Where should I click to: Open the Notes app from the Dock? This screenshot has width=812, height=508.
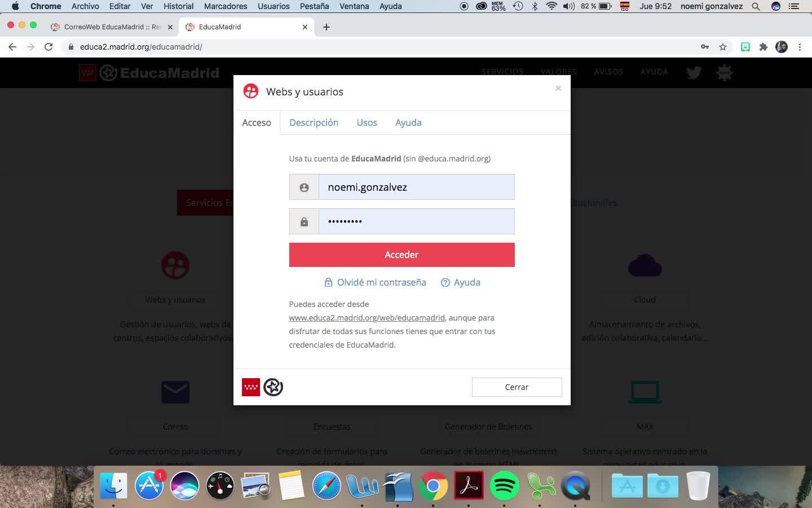(291, 485)
